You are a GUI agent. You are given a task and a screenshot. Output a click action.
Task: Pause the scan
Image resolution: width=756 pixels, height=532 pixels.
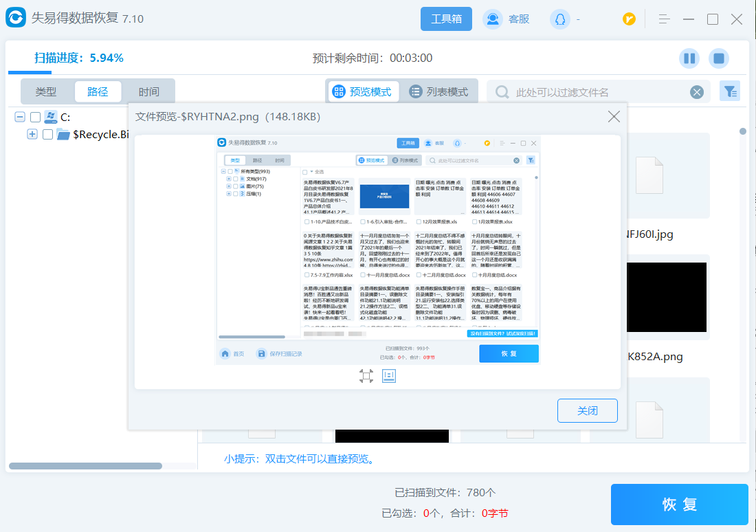(x=689, y=58)
